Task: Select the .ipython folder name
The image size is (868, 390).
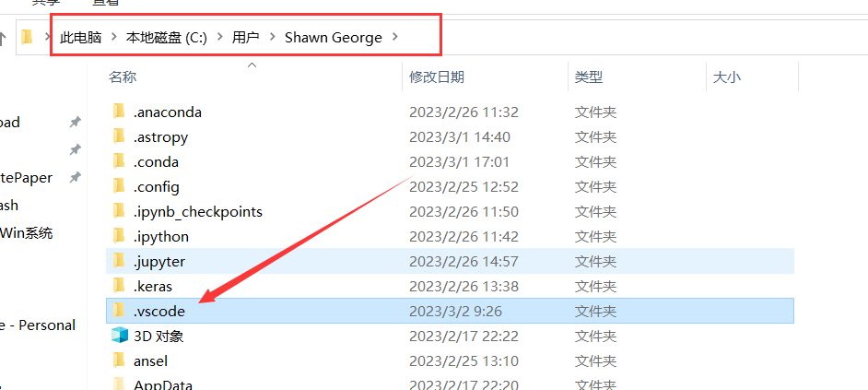Action: click(161, 237)
